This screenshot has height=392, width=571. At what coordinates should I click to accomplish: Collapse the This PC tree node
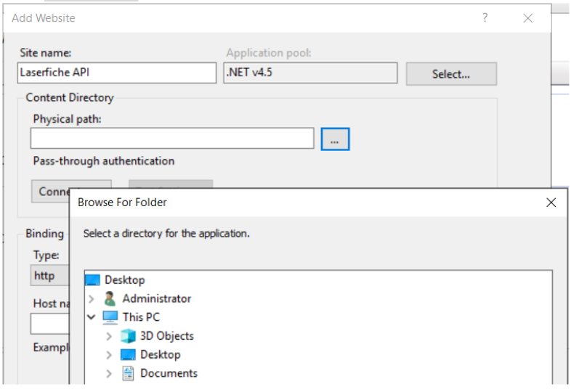(92, 317)
